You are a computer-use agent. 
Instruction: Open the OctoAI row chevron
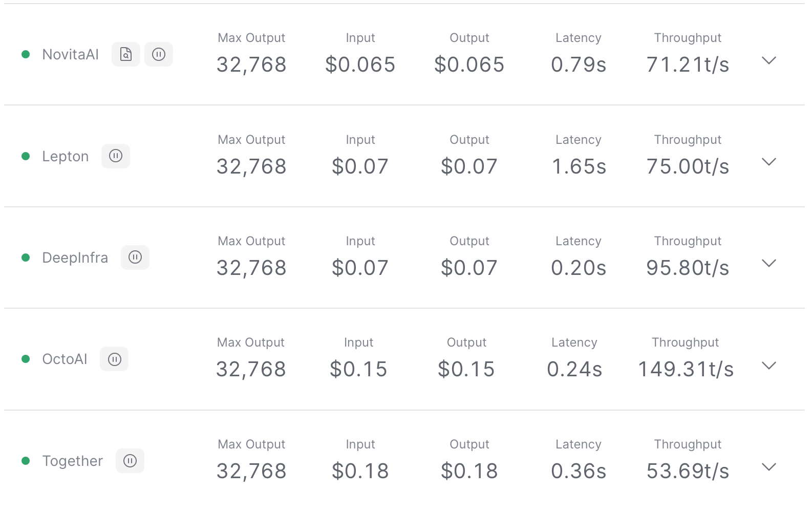768,366
